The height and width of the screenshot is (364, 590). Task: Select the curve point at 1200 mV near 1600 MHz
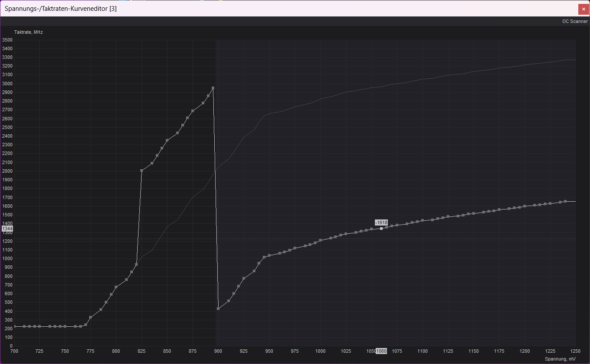point(525,206)
